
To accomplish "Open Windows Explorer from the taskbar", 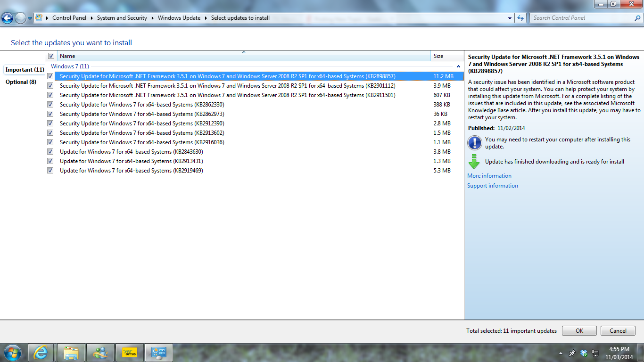I will [71, 353].
